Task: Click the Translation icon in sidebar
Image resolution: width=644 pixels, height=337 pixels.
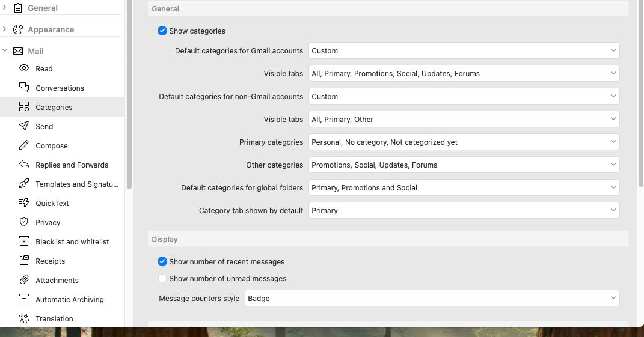Action: tap(24, 318)
